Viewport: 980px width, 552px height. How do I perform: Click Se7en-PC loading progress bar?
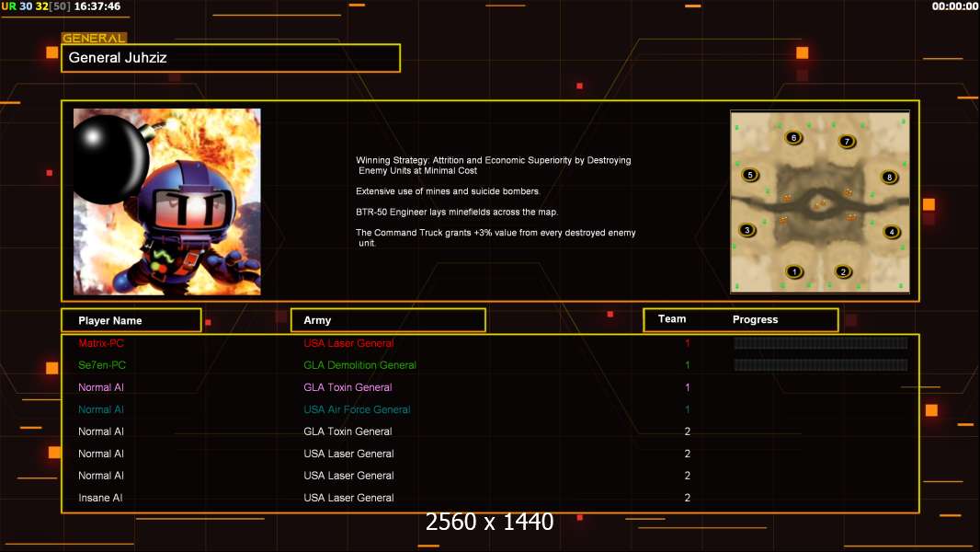tap(821, 364)
